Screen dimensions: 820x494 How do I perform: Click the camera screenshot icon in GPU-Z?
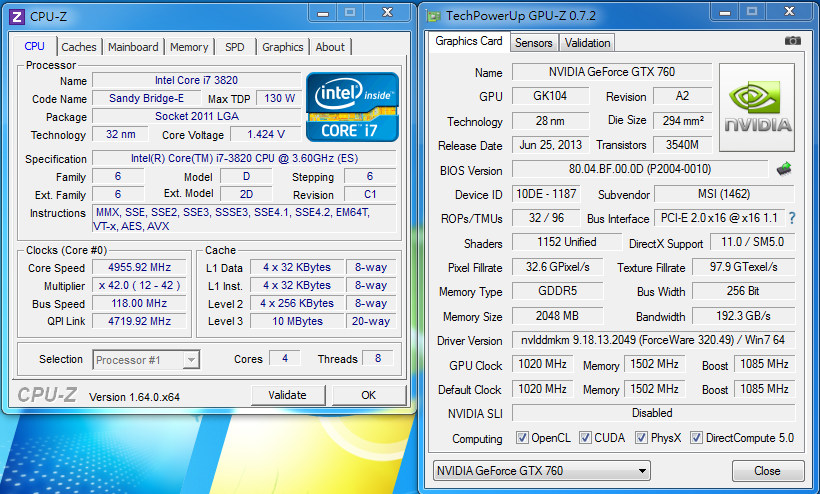[792, 41]
